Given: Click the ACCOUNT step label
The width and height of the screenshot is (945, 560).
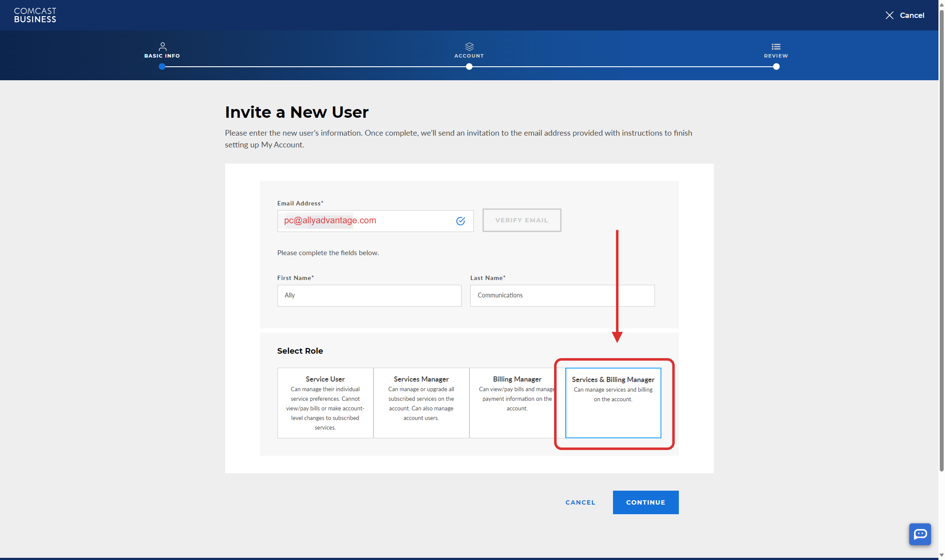Looking at the screenshot, I should pos(469,56).
